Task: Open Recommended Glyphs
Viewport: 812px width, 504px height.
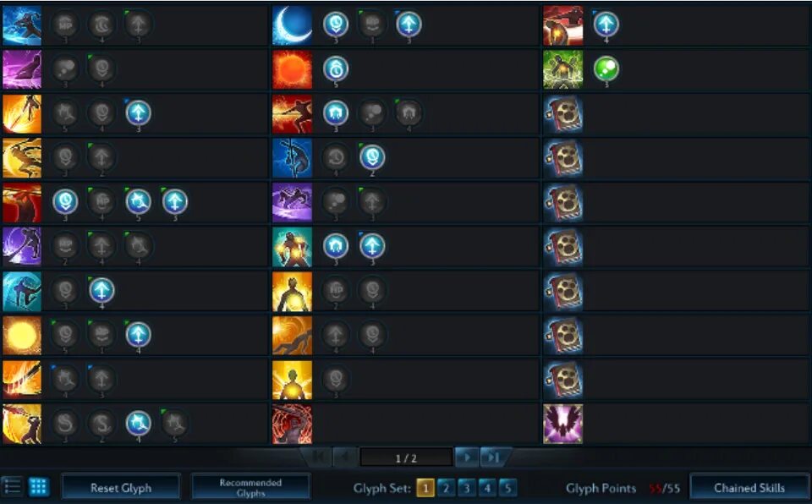Action: tap(250, 487)
